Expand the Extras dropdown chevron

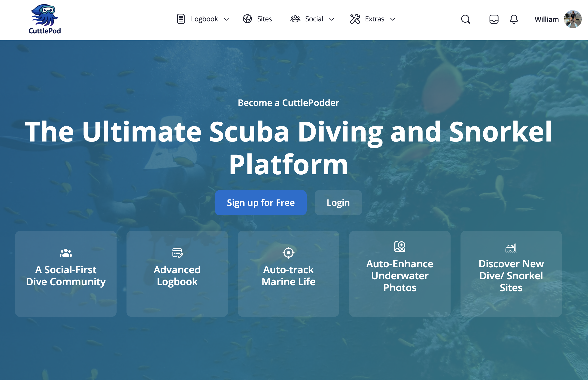tap(393, 19)
